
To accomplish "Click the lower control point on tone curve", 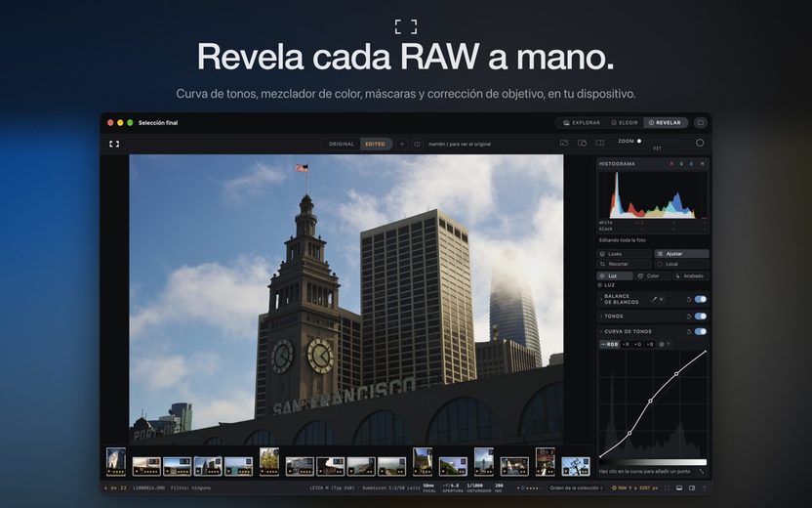I will click(x=629, y=433).
